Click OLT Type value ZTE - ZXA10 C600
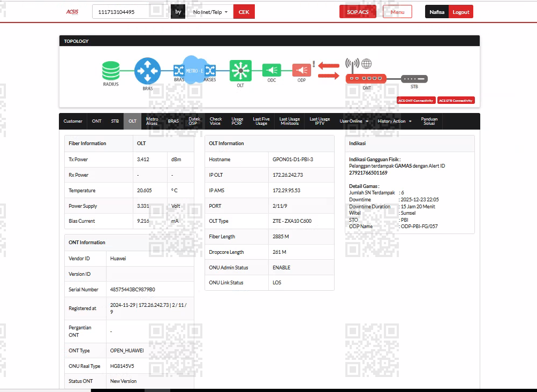This screenshot has height=392, width=537. (292, 221)
